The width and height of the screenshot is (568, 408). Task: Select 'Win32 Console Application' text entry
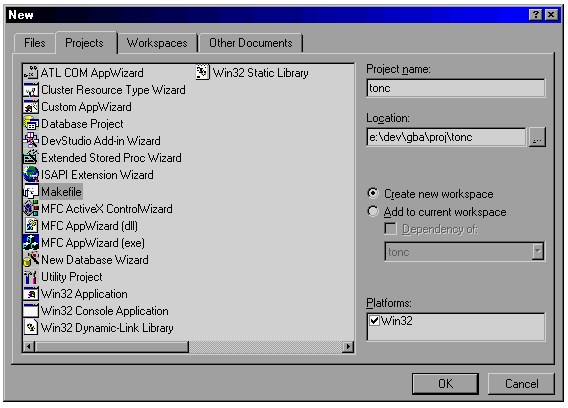[105, 311]
